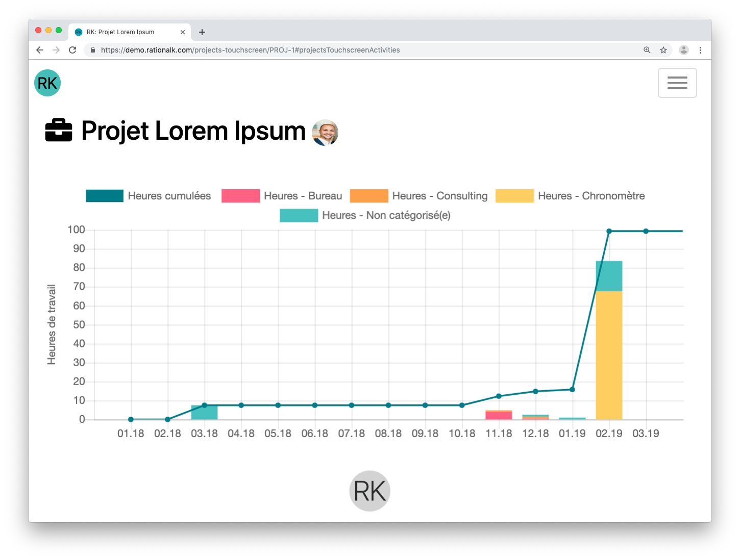Click the teal Heures - Non catégorisé(e) swatch

(x=299, y=215)
